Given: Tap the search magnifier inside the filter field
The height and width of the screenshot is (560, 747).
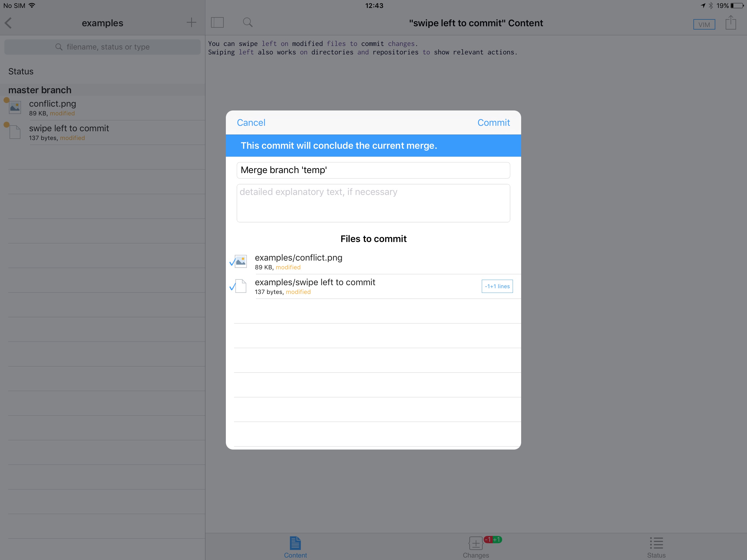Looking at the screenshot, I should point(59,47).
